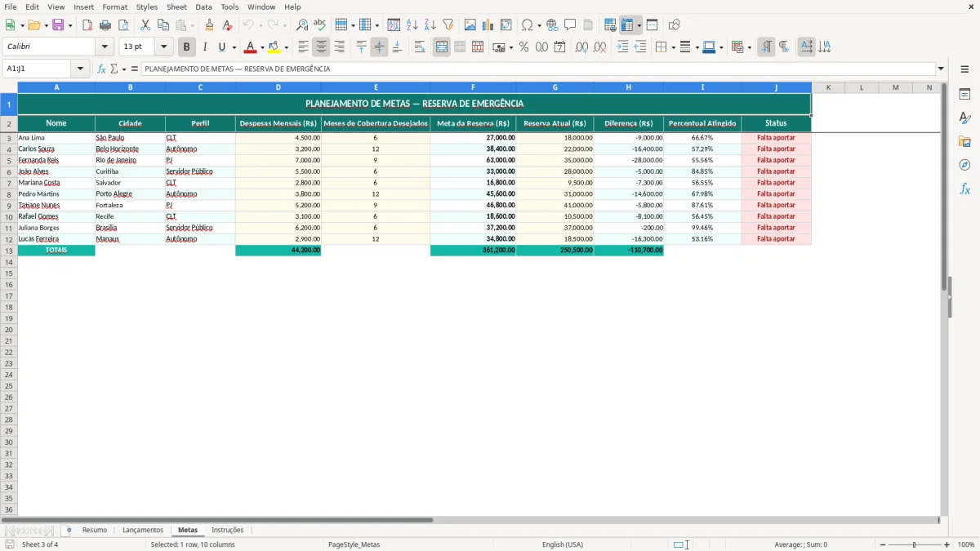Toggle Merge and Center Cells
This screenshot has width=980, height=551.
pyautogui.click(x=442, y=47)
